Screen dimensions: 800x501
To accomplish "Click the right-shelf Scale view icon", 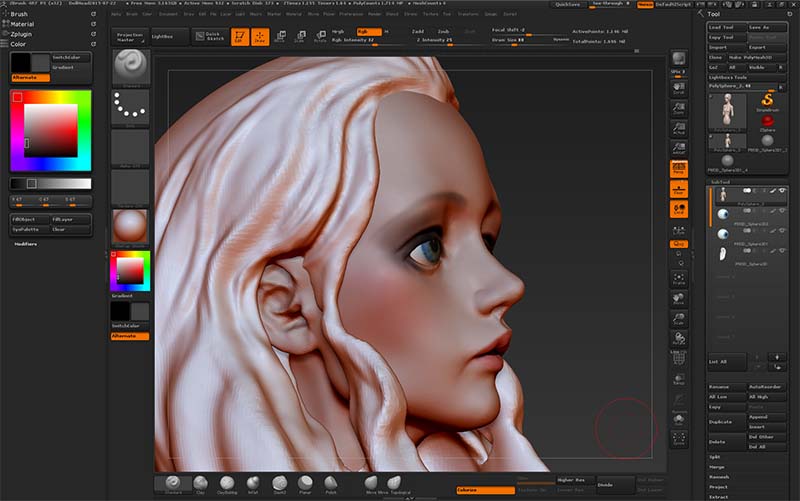I will 679,319.
